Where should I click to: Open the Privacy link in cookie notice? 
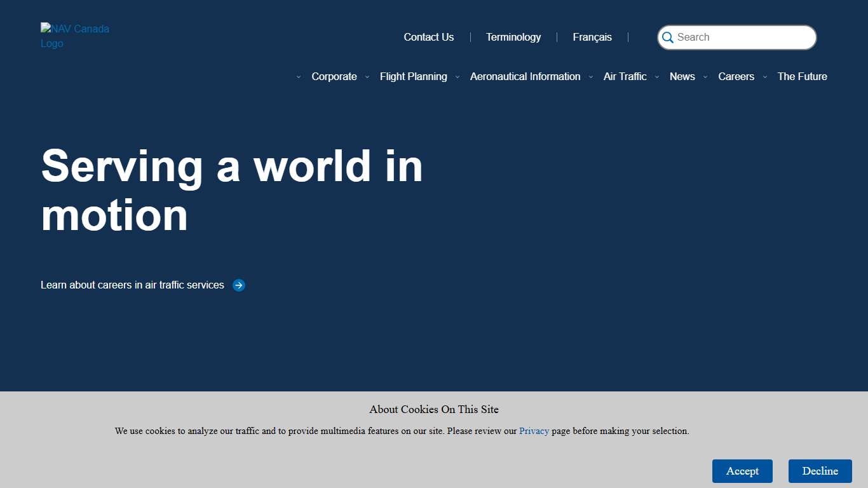[x=534, y=431]
